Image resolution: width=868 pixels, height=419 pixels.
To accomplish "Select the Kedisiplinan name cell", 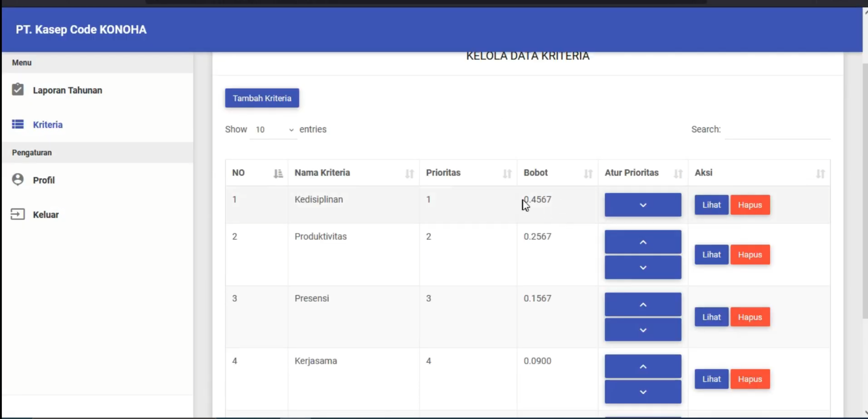I will pos(353,205).
